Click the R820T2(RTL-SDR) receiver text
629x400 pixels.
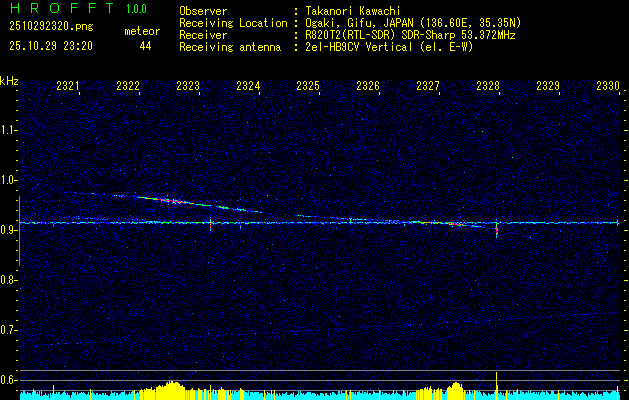(x=411, y=35)
